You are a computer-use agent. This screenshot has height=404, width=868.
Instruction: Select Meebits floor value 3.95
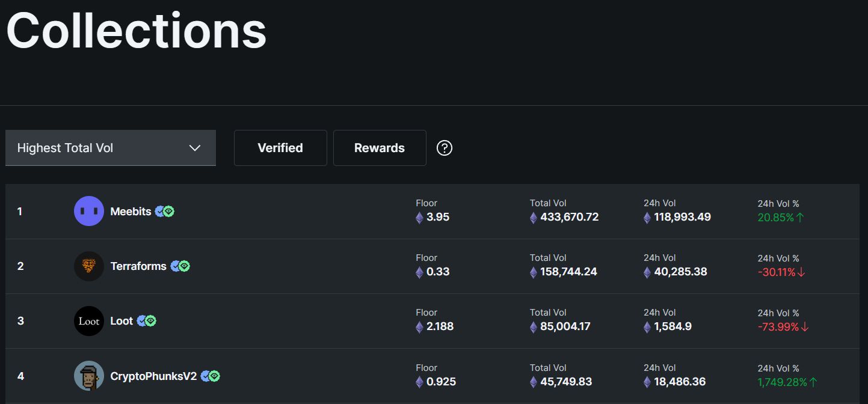(438, 217)
